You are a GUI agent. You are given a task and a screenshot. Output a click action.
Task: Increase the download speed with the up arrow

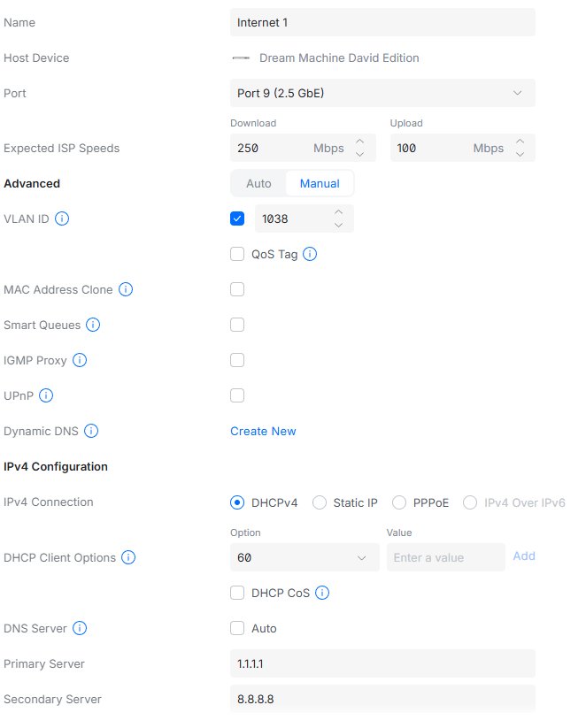[x=359, y=142]
